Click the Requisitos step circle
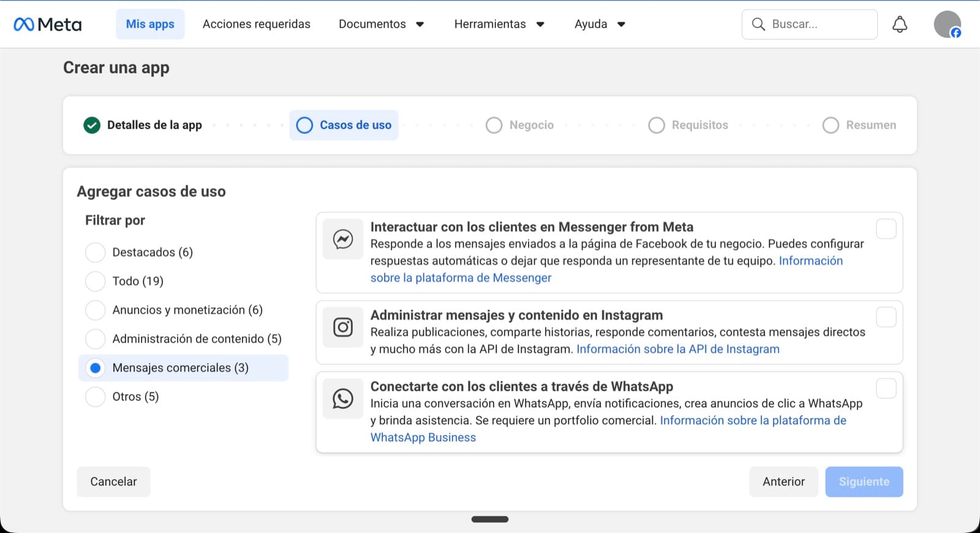 (656, 125)
